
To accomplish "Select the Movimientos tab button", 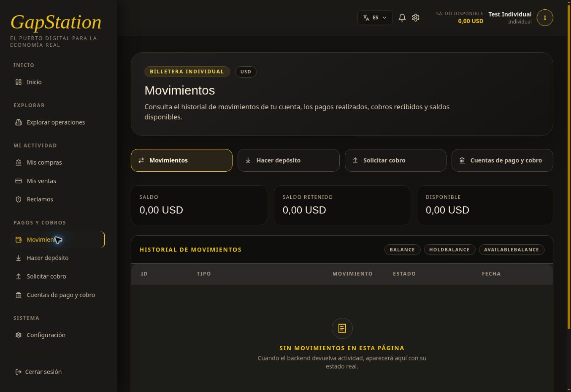I will 181,160.
